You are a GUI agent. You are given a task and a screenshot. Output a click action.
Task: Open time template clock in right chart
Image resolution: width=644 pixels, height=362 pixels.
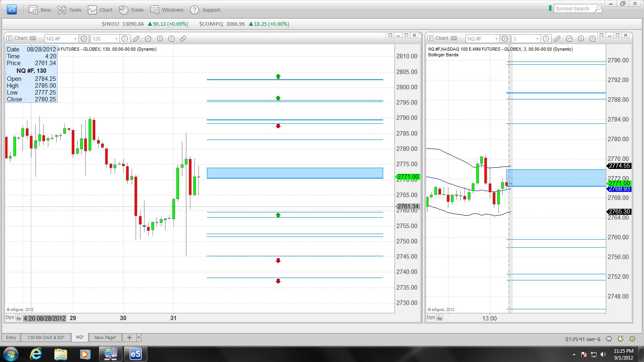coord(546,39)
